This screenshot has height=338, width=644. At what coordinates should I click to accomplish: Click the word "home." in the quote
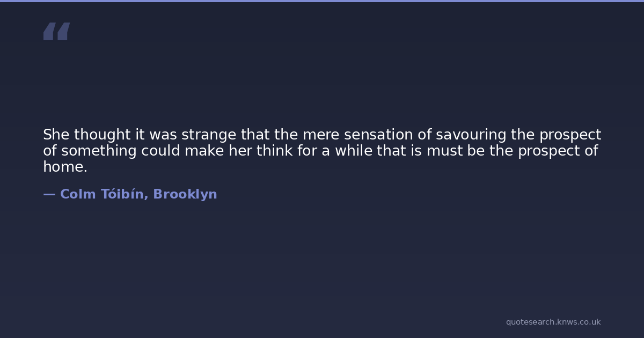(x=65, y=167)
